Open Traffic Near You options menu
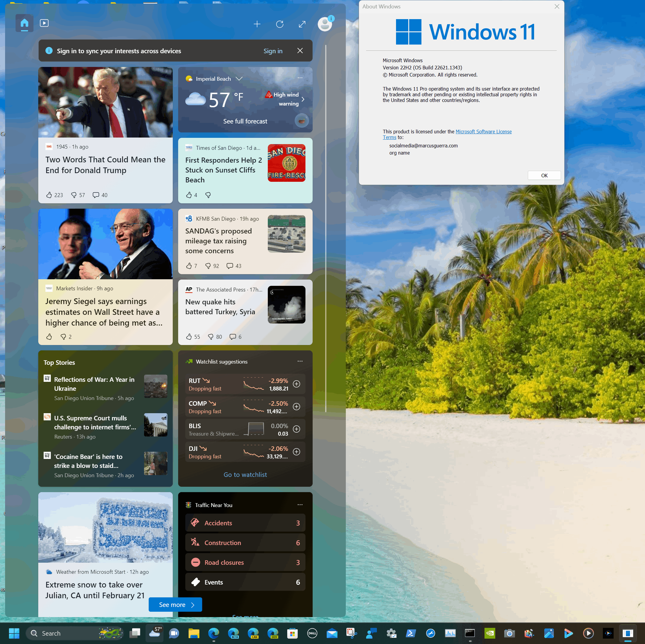The height and width of the screenshot is (644, 645). tap(300, 505)
